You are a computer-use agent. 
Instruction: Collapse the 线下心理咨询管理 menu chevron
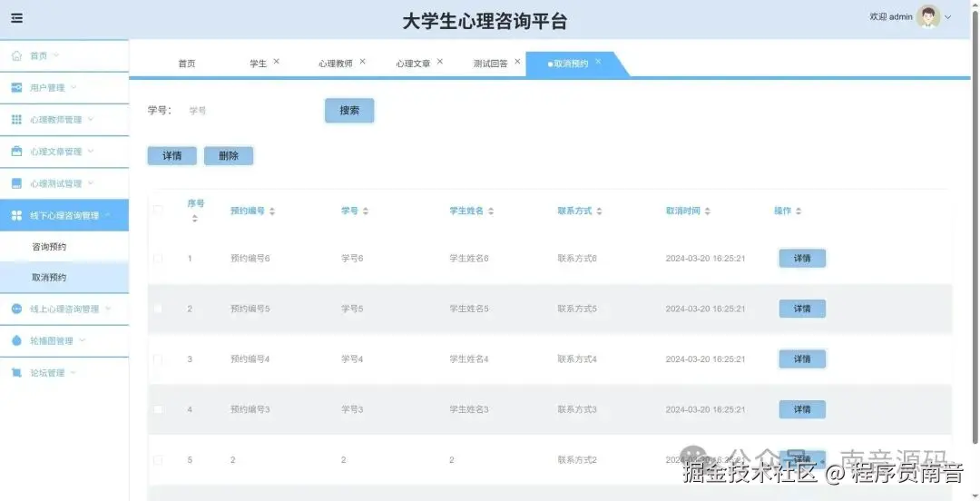(x=107, y=215)
